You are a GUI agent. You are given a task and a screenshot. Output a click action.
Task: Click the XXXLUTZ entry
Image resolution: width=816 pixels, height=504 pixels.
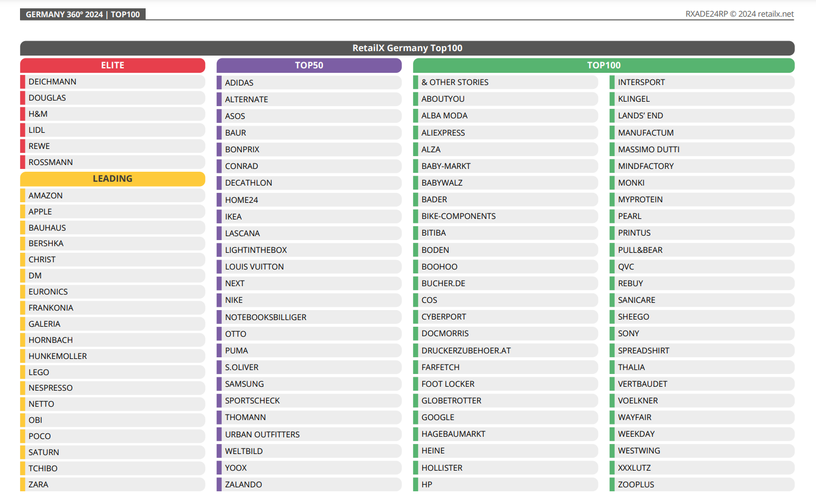click(702, 468)
